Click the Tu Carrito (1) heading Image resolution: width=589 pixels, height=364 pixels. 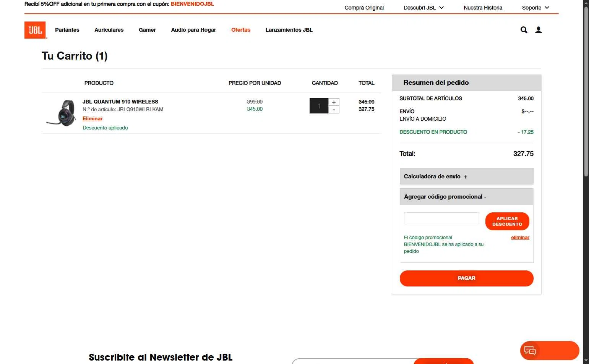(x=75, y=56)
